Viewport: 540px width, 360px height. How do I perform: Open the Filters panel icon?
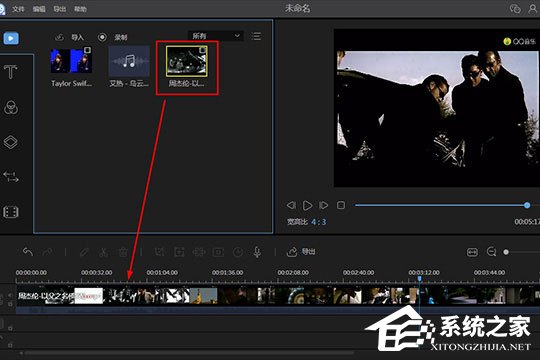click(x=11, y=107)
